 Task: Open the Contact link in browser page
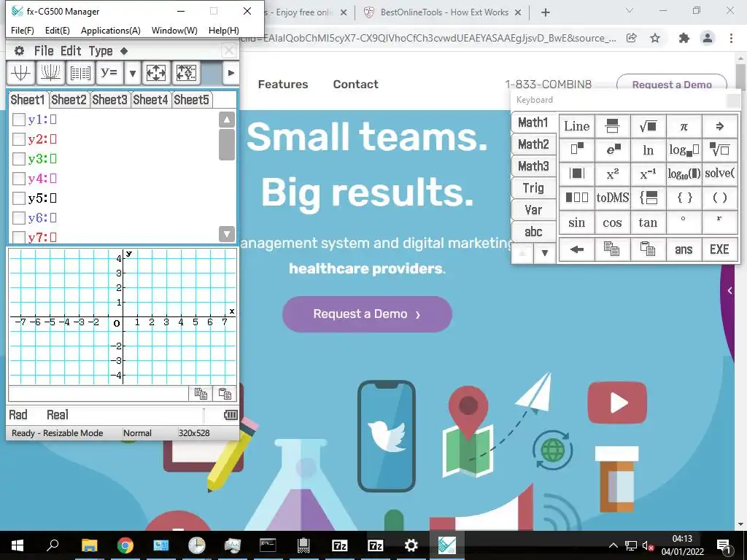click(355, 85)
